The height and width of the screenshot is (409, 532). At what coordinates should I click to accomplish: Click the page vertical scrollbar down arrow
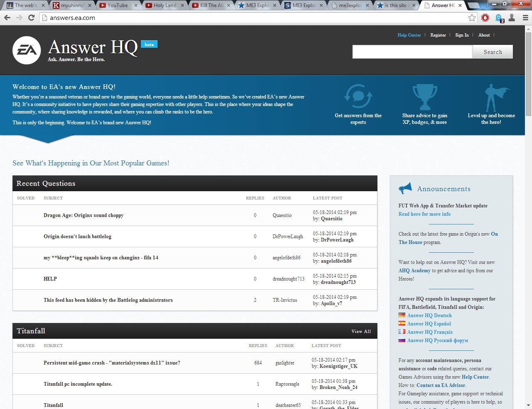(x=528, y=405)
